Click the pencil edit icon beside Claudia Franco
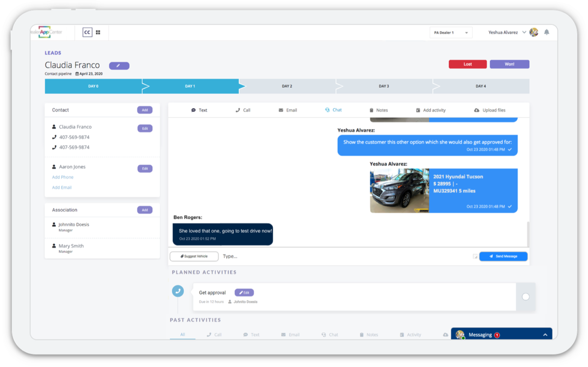Screen dimensions: 588x367 click(x=119, y=66)
